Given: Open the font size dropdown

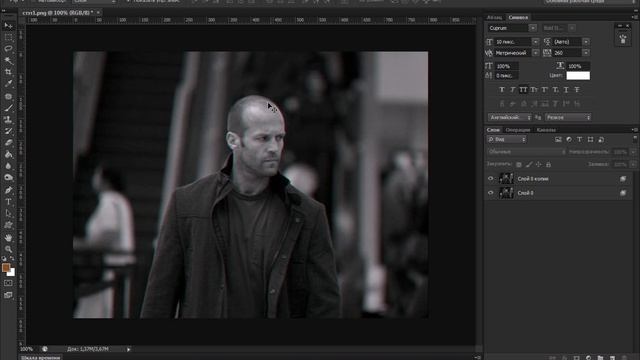Looking at the screenshot, I should click(x=535, y=42).
